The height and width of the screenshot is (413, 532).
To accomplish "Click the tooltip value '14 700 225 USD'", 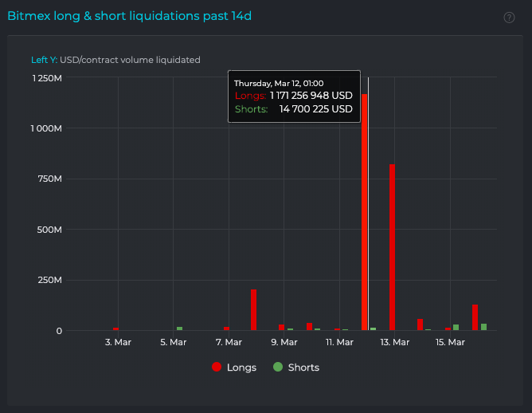I will tap(316, 109).
